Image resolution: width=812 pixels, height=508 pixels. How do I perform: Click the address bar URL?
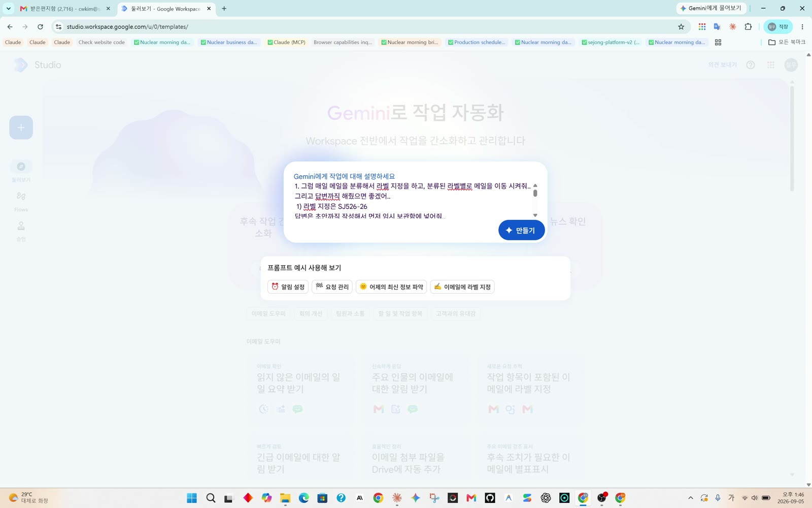tap(127, 27)
